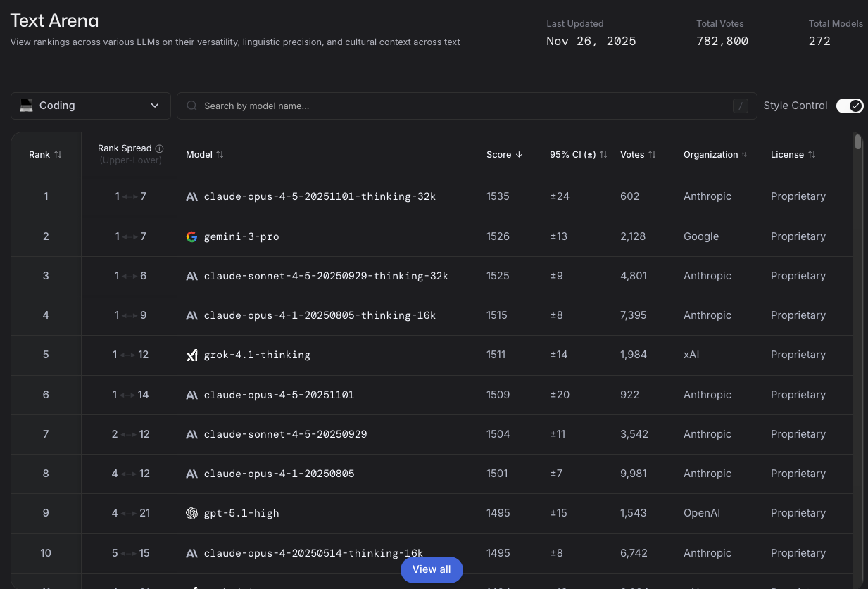Click Anthropic logo beside claude-opus-4-1-20250805
Image resolution: width=868 pixels, height=589 pixels.
(x=191, y=474)
